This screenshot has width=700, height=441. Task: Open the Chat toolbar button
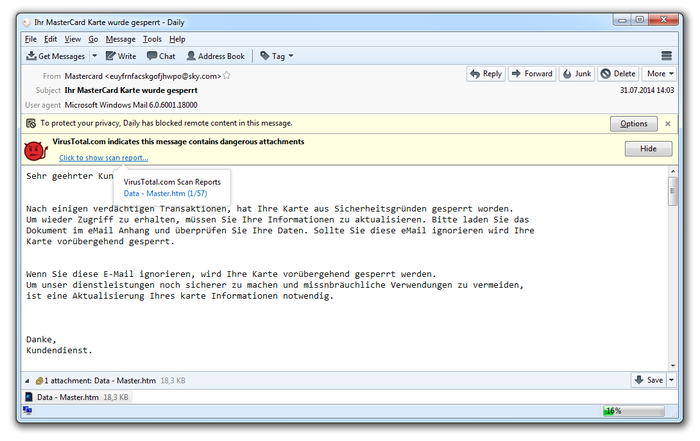pos(161,56)
